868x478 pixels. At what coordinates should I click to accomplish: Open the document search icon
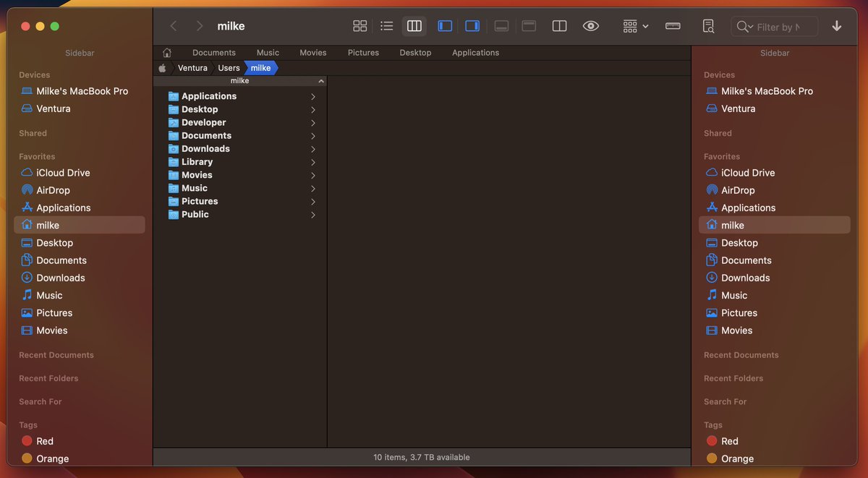(x=708, y=26)
